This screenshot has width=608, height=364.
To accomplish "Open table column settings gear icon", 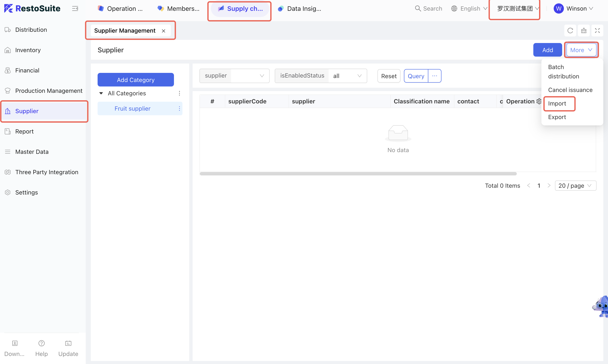I will coord(539,101).
